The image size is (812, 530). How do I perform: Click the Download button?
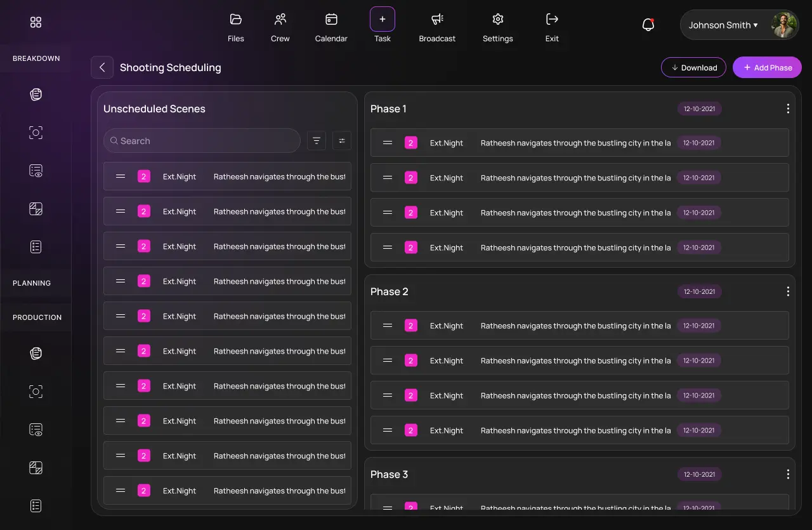[x=693, y=67]
